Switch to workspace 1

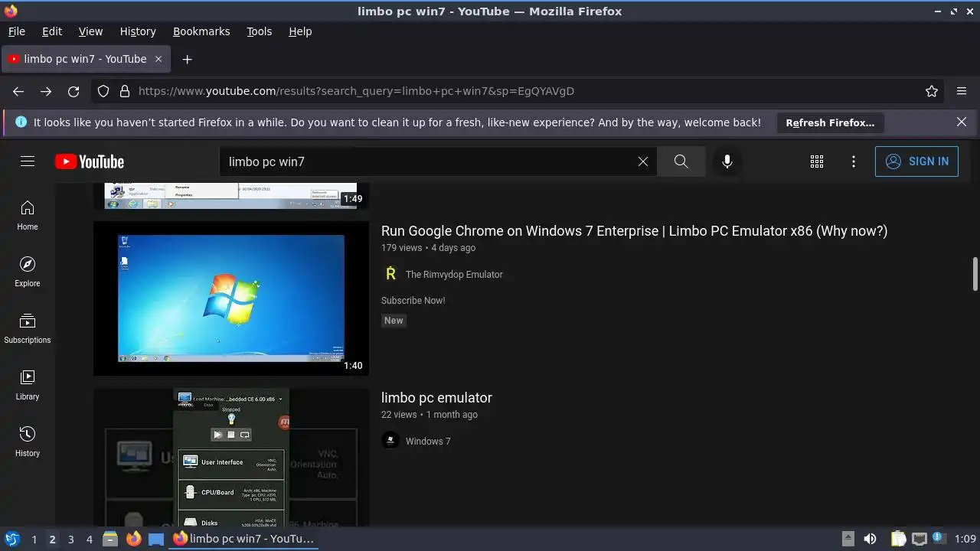point(34,539)
